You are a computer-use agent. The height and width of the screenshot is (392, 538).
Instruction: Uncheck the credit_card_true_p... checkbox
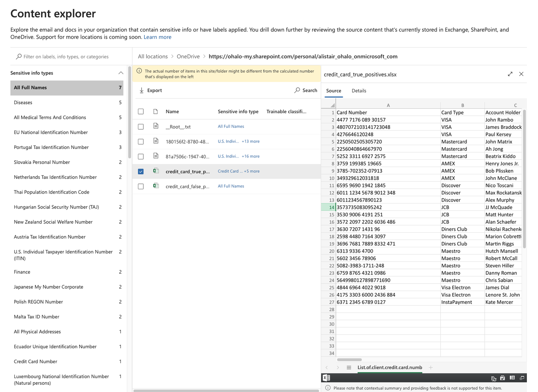tap(141, 171)
